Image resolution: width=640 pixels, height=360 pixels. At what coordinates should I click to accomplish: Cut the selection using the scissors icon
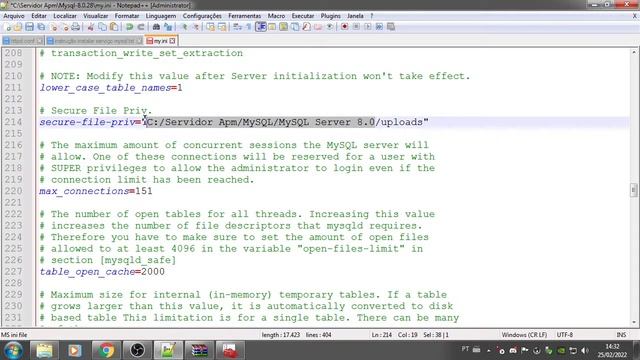[x=91, y=27]
